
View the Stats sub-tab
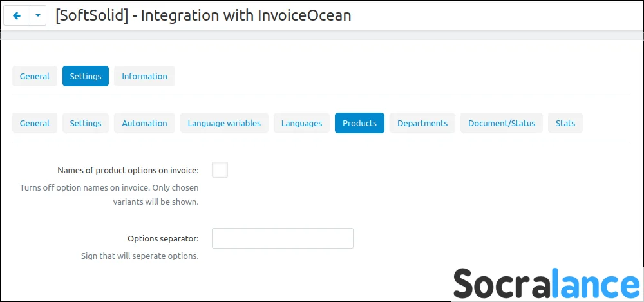point(565,123)
